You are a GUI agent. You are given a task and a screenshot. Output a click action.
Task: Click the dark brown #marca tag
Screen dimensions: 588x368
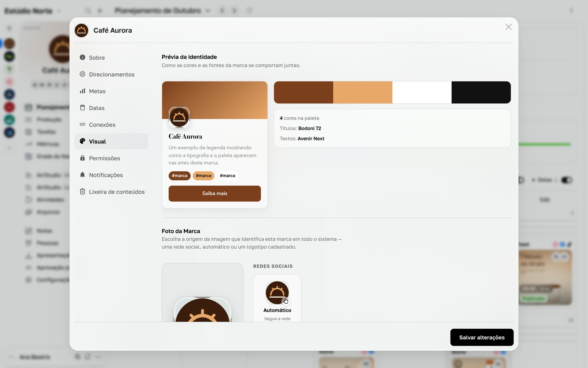180,176
